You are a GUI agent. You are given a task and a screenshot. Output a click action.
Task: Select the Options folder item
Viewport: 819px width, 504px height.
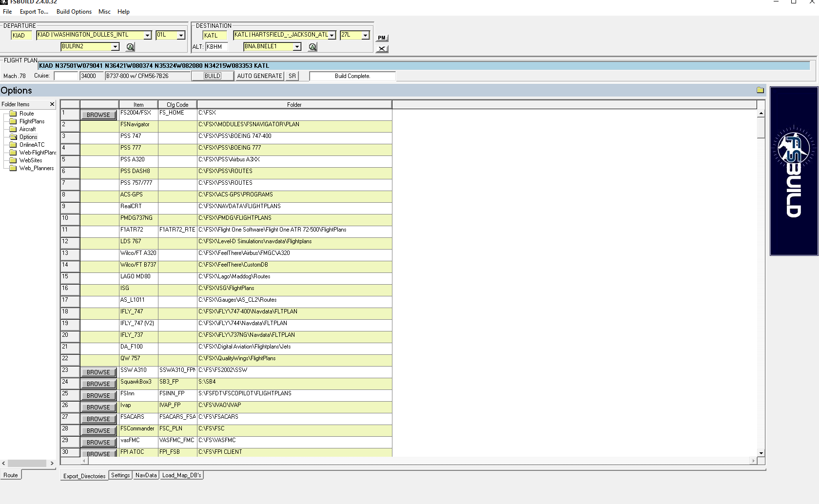click(28, 137)
